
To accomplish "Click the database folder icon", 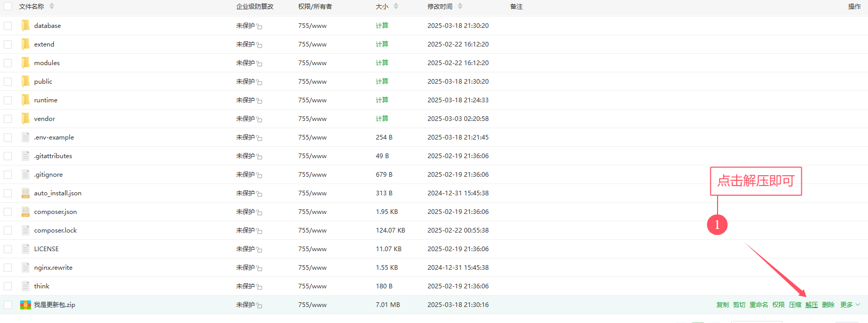I will pyautogui.click(x=25, y=25).
